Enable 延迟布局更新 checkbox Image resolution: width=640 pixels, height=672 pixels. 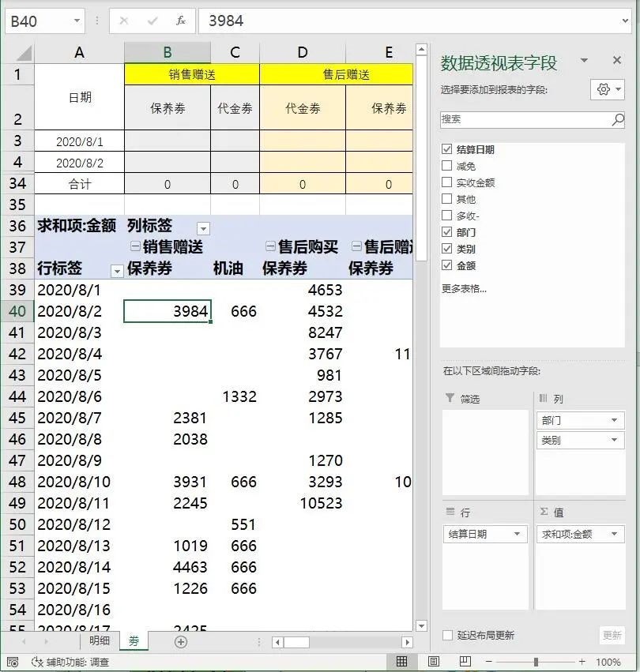[x=447, y=635]
